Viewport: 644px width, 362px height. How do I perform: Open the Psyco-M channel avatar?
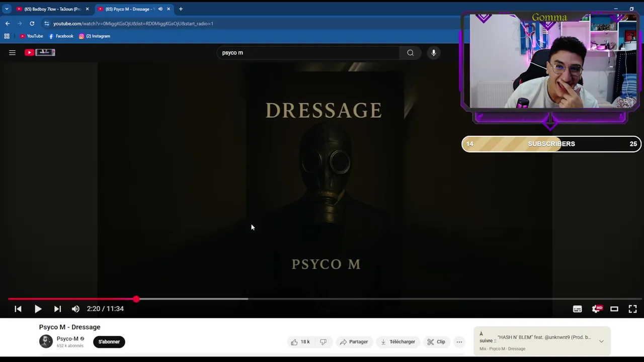coord(46,341)
